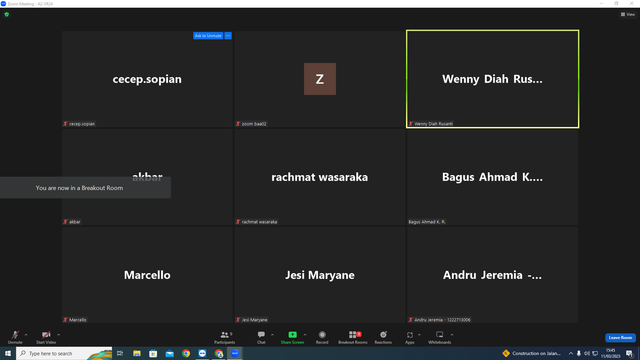This screenshot has width=640, height=360.
Task: Click muted mic icon on Wenny Diah Rusanti label
Action: [x=411, y=124]
